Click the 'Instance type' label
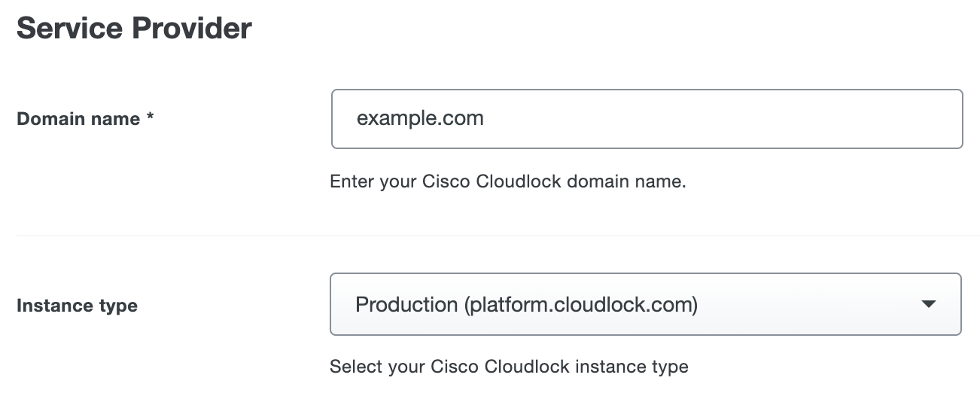980x393 pixels. pyautogui.click(x=77, y=306)
